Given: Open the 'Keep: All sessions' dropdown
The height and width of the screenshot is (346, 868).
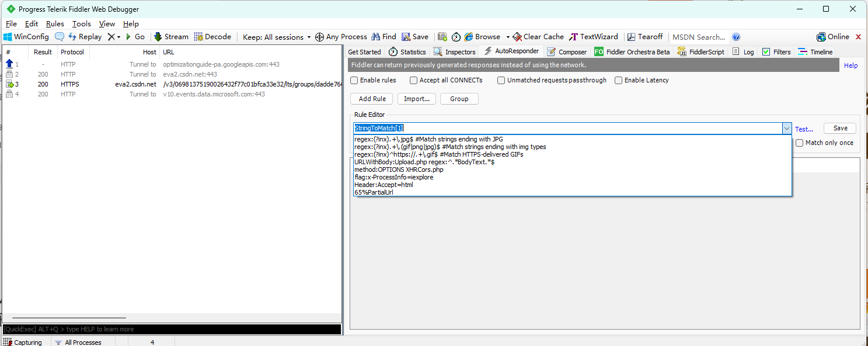Looking at the screenshot, I should [x=277, y=37].
